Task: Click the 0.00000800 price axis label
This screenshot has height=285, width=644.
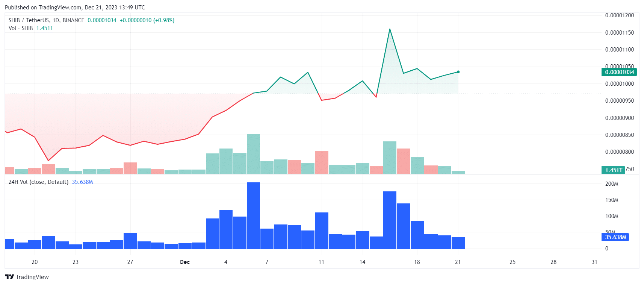Action: point(619,152)
